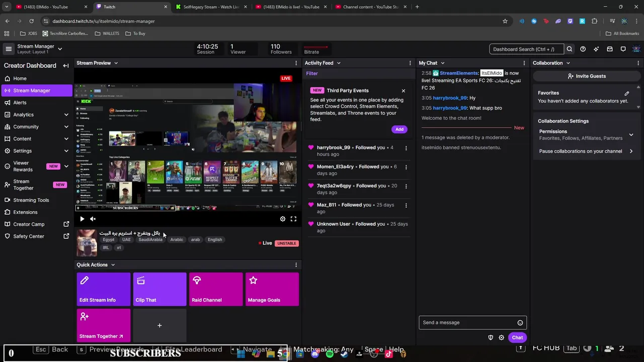The height and width of the screenshot is (362, 644).
Task: Click the Invite Guests button
Action: click(586, 76)
